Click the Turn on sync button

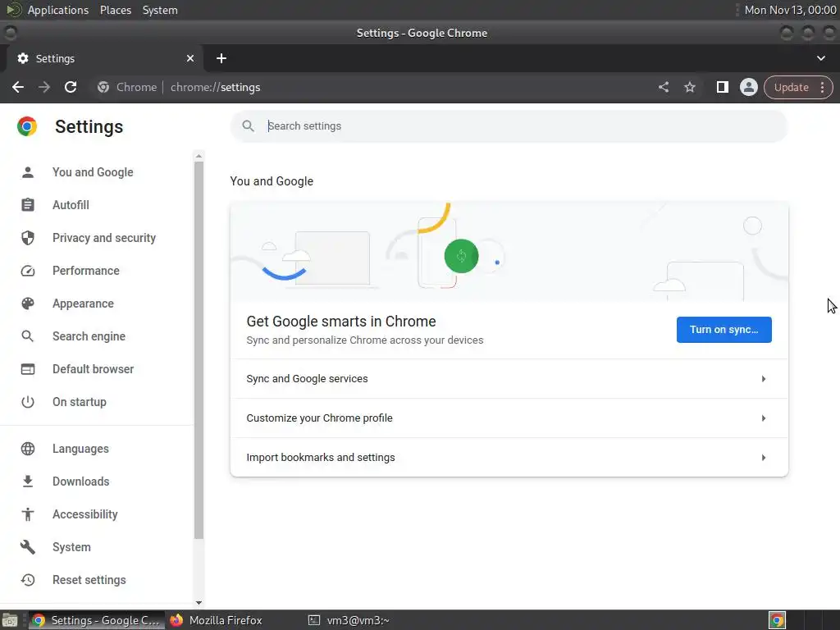point(724,330)
